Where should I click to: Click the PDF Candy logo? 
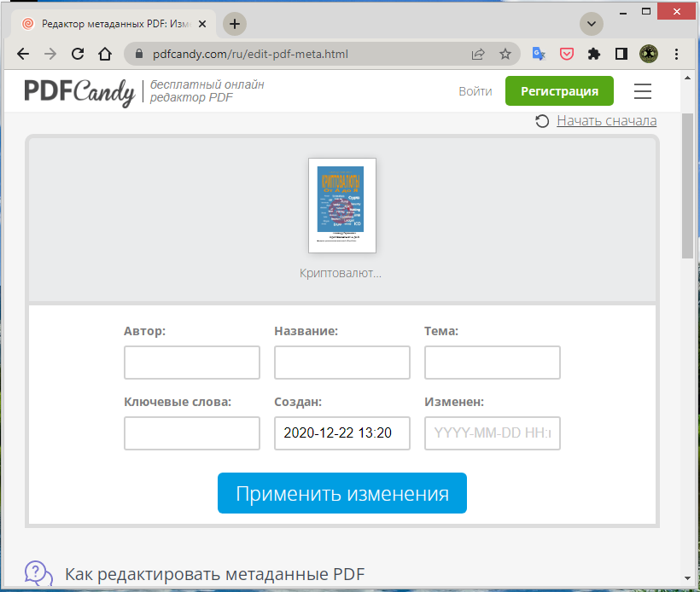tap(79, 92)
